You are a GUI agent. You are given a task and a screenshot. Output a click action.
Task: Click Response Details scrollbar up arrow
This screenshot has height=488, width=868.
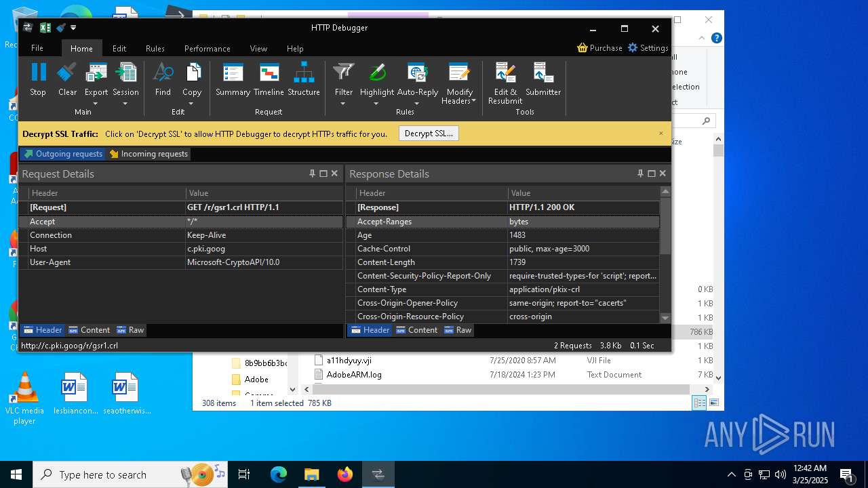click(x=665, y=192)
